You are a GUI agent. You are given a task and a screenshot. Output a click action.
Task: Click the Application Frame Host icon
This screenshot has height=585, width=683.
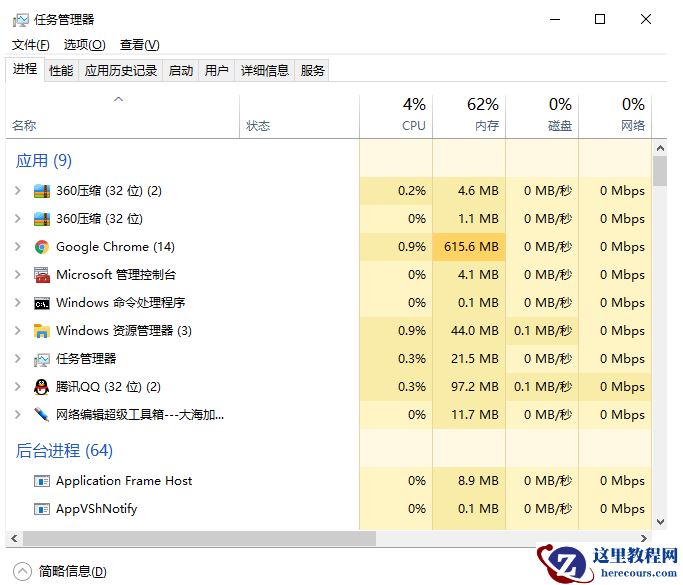pos(42,481)
